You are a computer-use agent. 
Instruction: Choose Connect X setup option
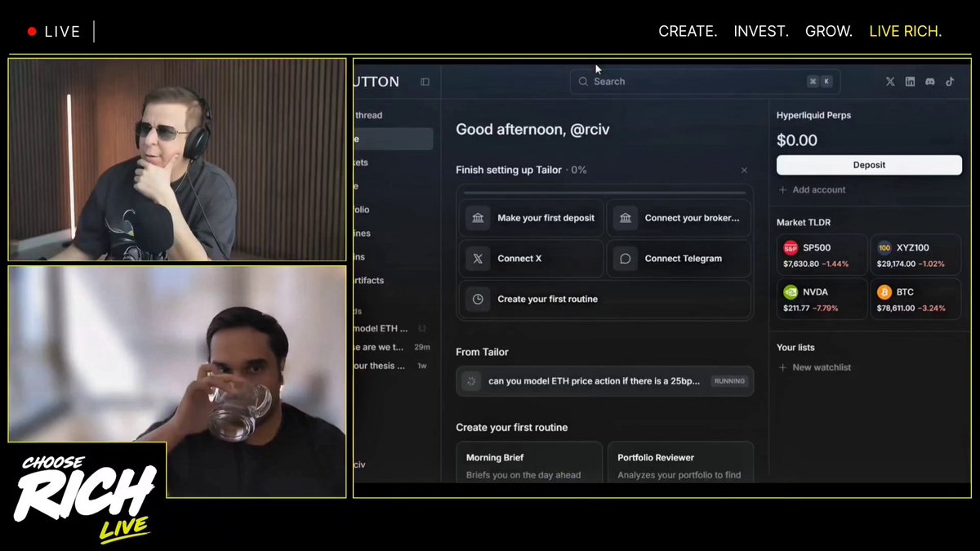(532, 259)
